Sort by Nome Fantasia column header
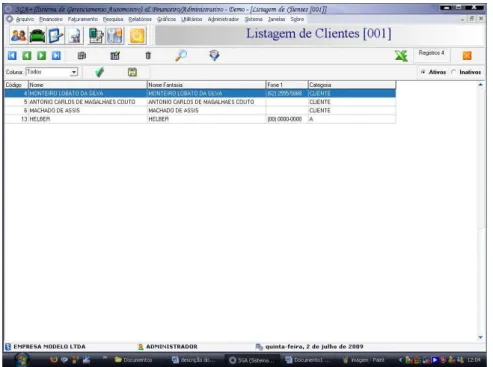This screenshot has height=367, width=493. tap(206, 85)
